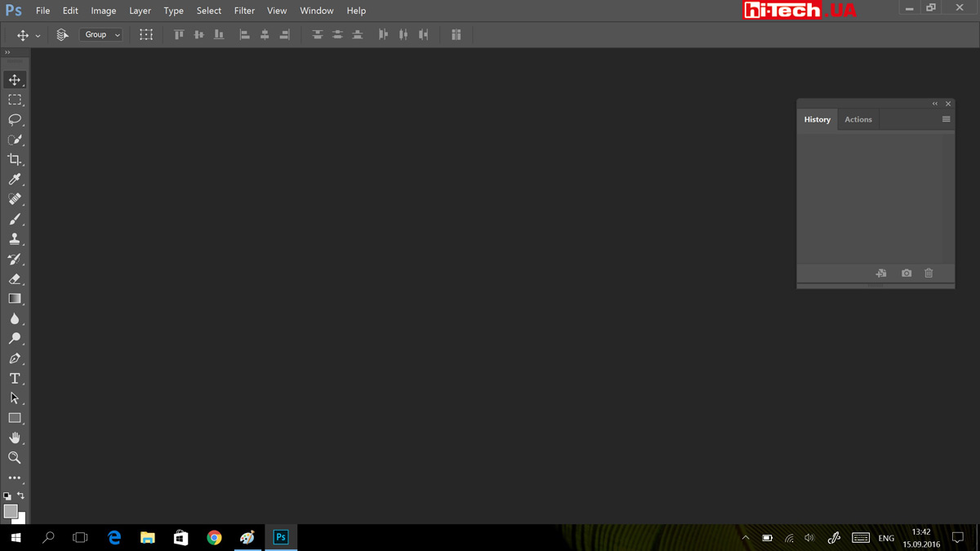
Task: Expand the toolbar with double-arrow chevron
Action: [7, 52]
